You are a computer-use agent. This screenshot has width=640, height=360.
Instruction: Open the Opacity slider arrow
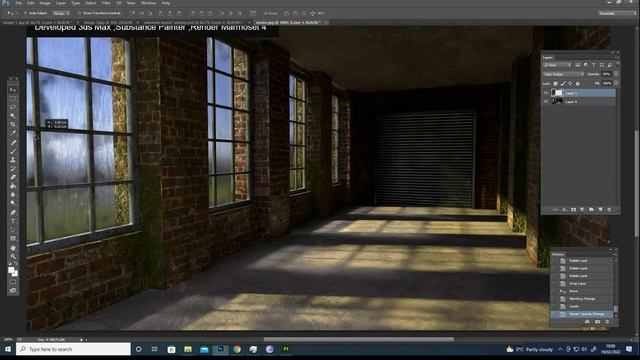point(616,74)
